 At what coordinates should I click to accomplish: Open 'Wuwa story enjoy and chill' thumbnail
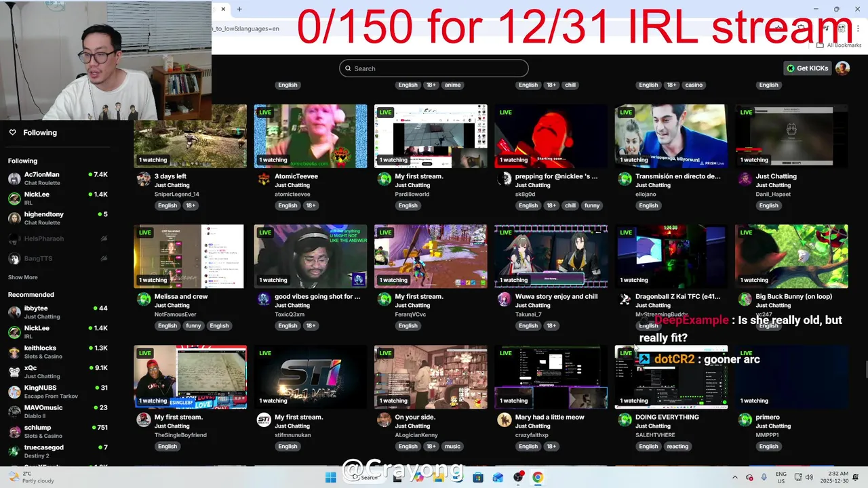click(551, 256)
